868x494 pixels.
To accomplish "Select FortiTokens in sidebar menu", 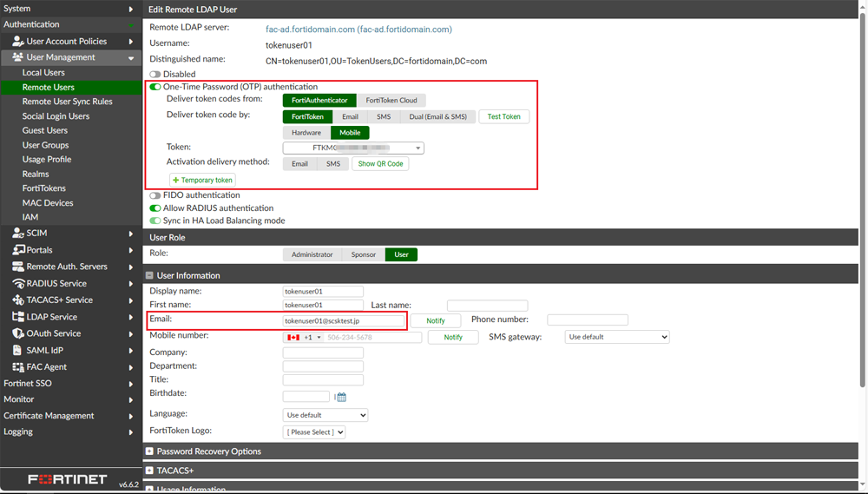I will pos(44,188).
